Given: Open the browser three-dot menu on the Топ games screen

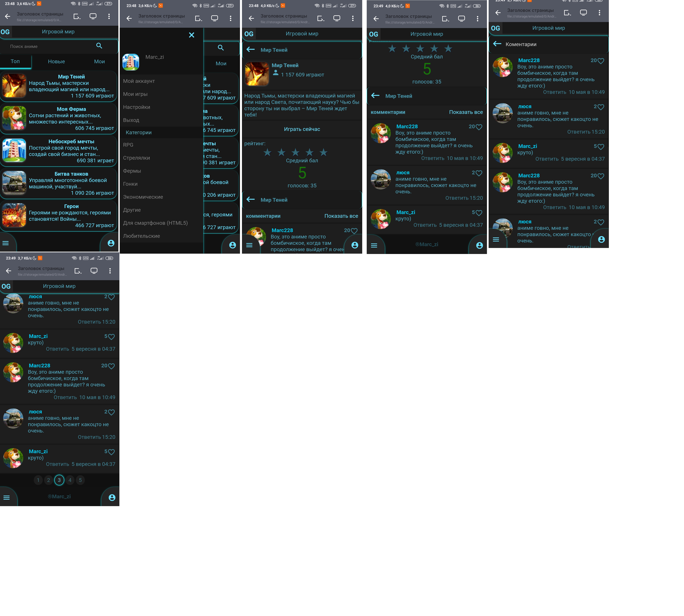Looking at the screenshot, I should click(x=109, y=16).
